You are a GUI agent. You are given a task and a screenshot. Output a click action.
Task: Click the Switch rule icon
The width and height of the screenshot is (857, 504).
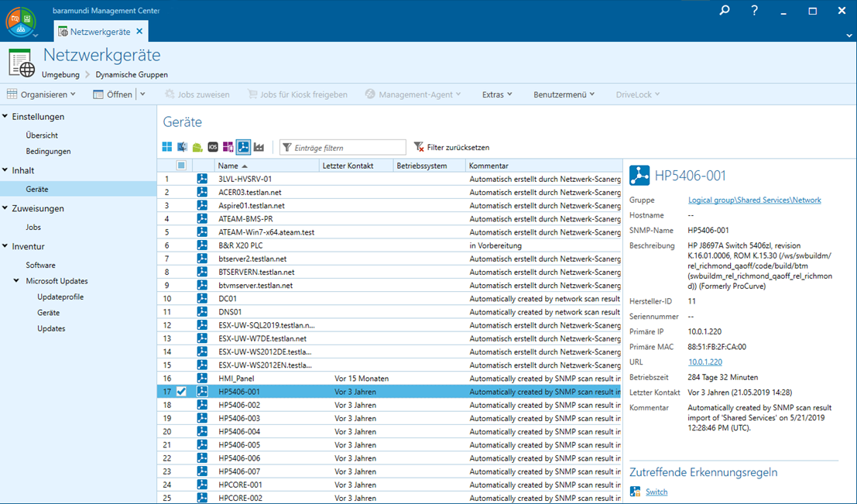[x=635, y=492]
